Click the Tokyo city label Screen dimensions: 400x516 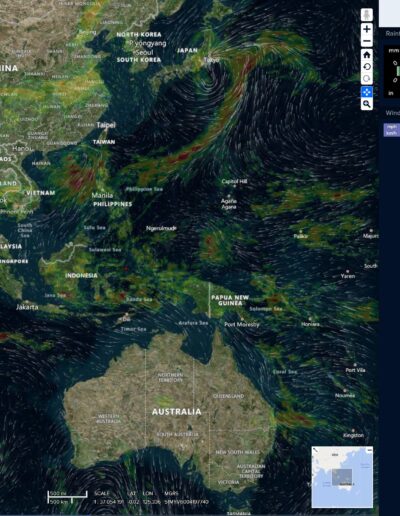click(212, 60)
